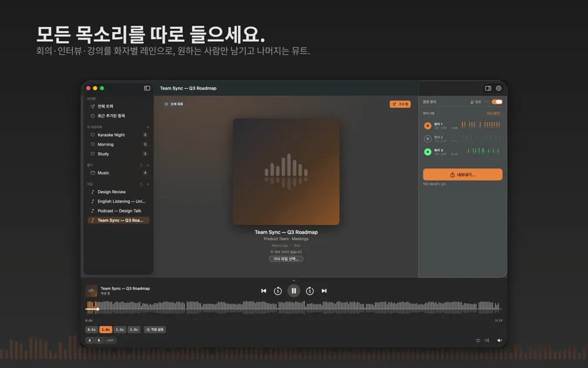588x368 pixels.
Task: Click 무료 내보내기 3/3 text
Action: coord(435,184)
